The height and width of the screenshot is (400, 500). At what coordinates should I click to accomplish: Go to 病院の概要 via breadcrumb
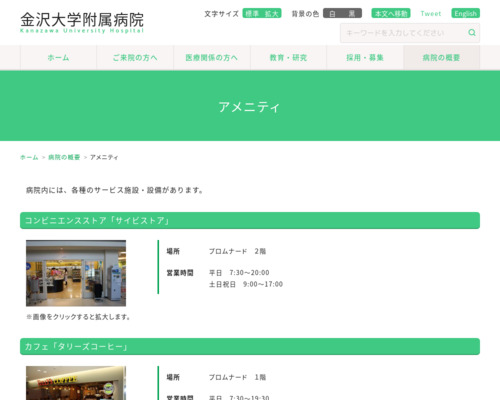64,157
